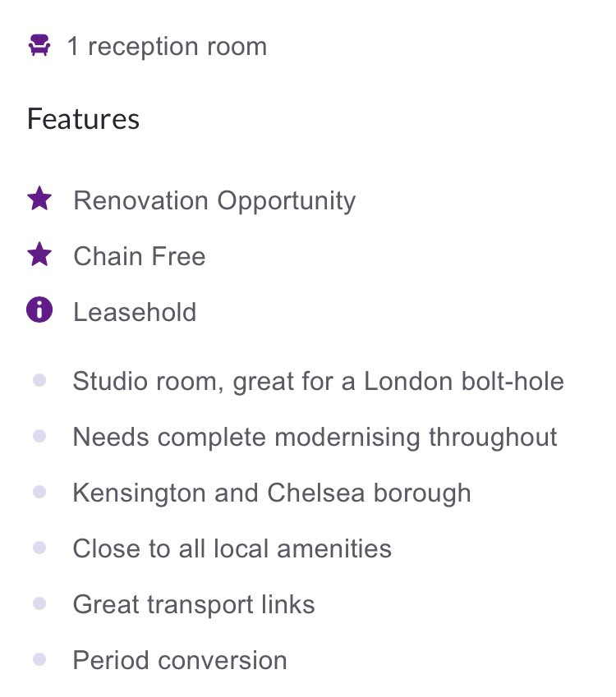Select the Kensington and Chelsea borough line

click(272, 493)
